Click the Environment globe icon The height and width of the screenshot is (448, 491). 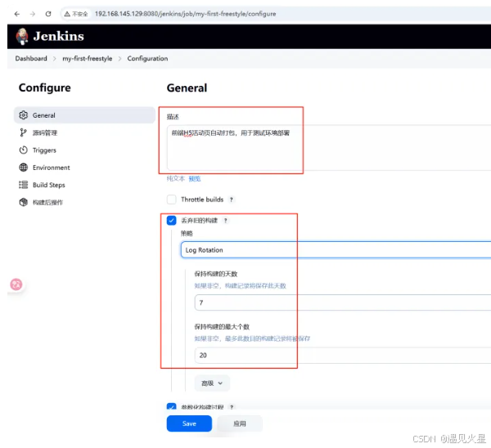23,168
